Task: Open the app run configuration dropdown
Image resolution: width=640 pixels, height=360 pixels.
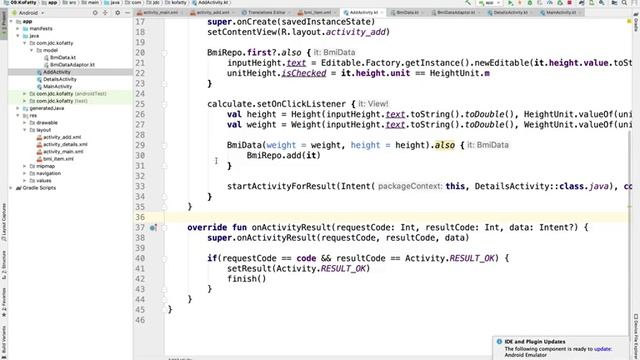Action: (x=490, y=3)
